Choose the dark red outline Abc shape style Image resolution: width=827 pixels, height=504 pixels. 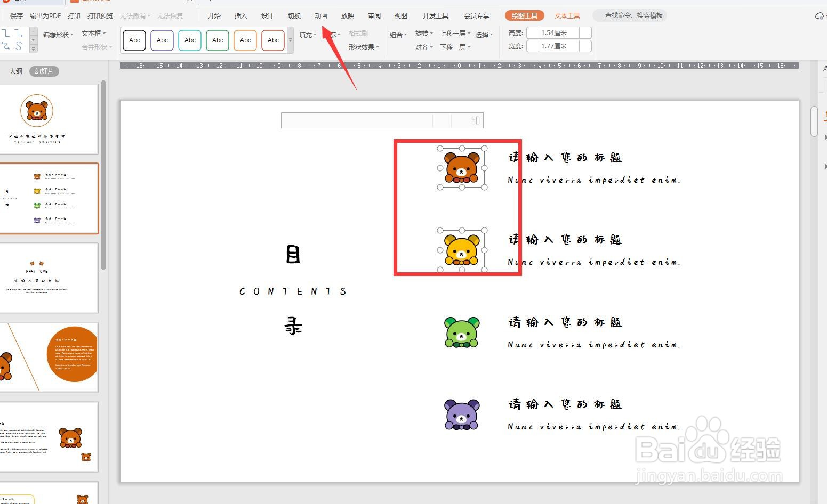click(273, 40)
